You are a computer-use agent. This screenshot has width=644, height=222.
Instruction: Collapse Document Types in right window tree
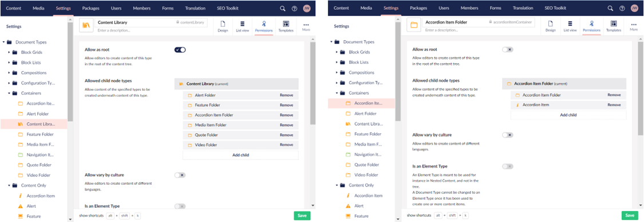(331, 42)
